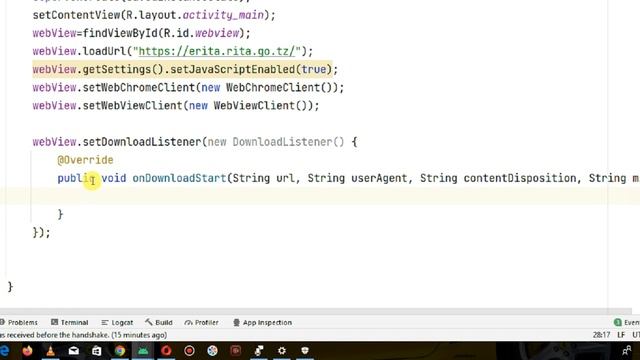Click onDownloadStart method name

tap(179, 178)
